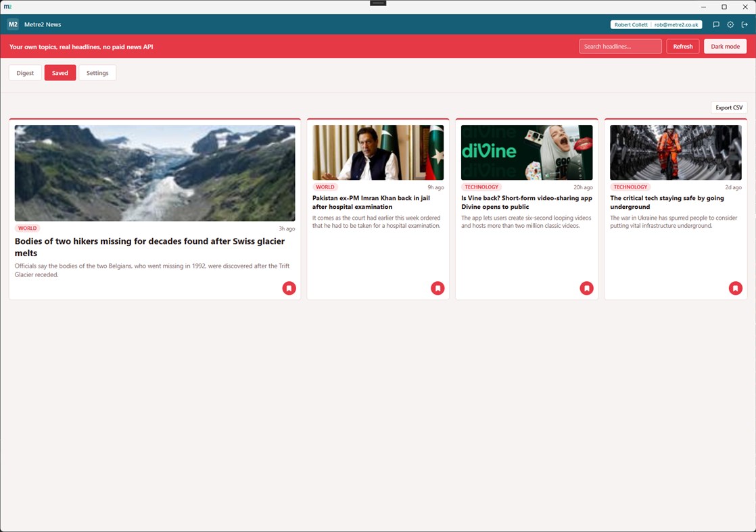756x532 pixels.
Task: Focus the Search headlines field
Action: [621, 46]
